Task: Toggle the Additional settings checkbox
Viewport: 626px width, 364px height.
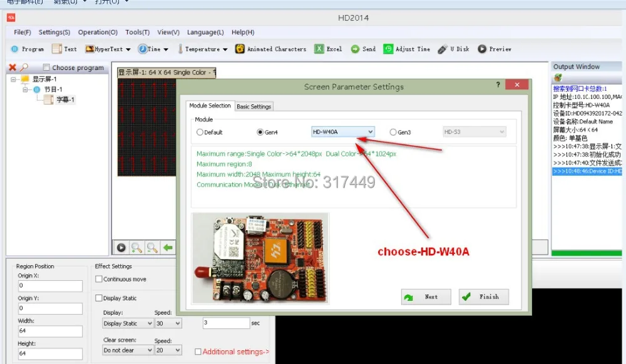Action: tap(198, 351)
